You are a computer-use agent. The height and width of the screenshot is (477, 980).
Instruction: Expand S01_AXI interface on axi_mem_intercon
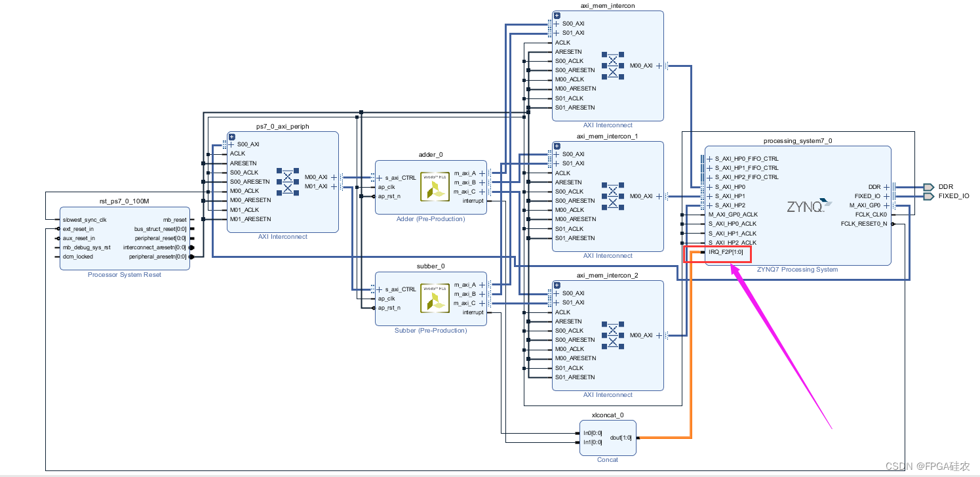557,33
